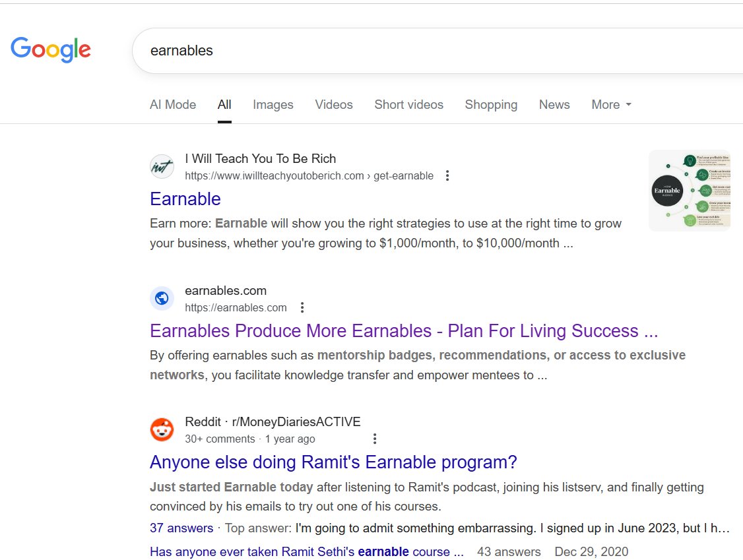Click the Reddit r/MoneyDiariesACTIVE source label

273,421
